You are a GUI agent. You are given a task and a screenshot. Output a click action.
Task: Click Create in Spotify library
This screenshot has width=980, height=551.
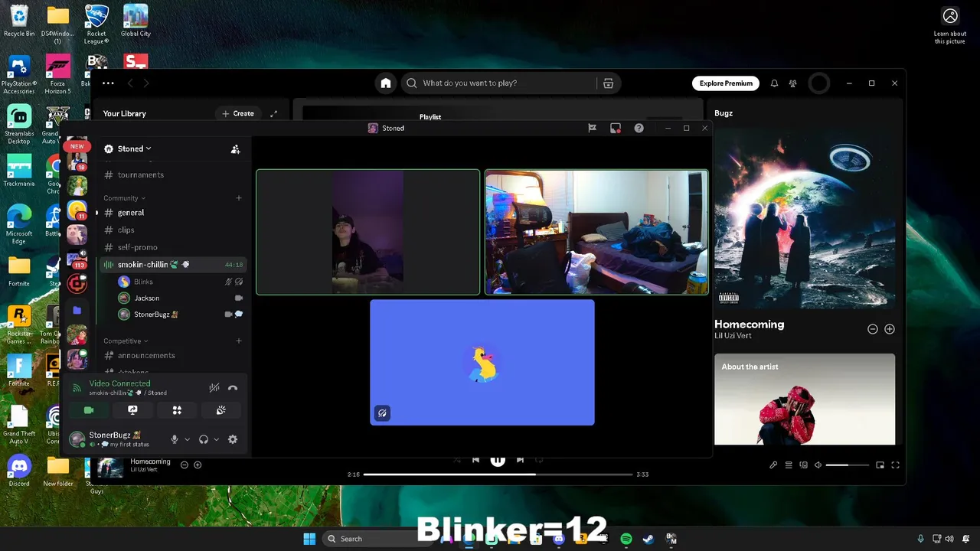(238, 113)
